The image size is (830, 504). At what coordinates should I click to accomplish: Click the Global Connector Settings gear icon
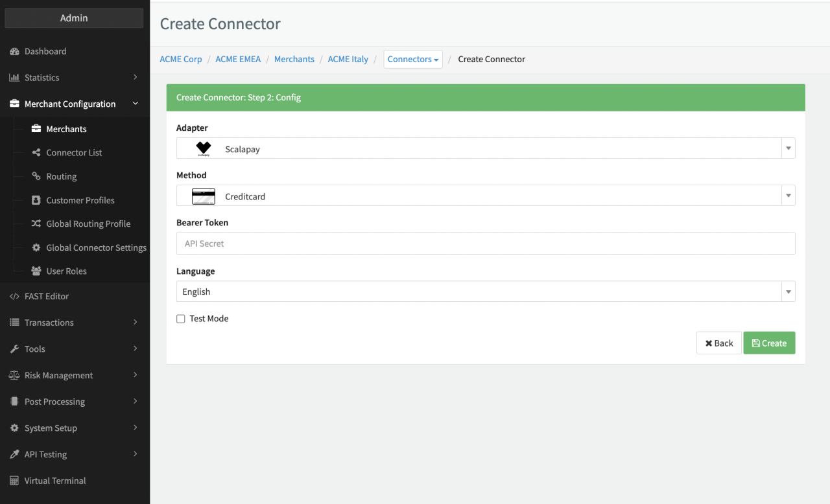click(x=36, y=247)
